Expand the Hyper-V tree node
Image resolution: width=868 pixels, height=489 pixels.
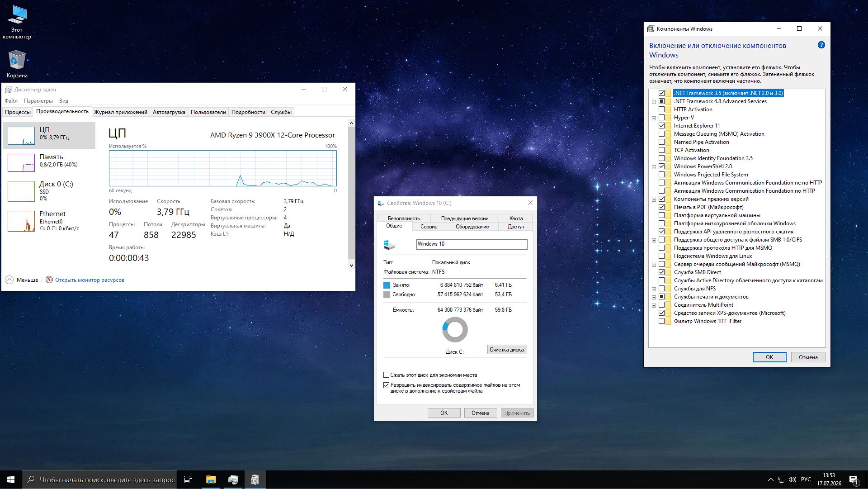(654, 118)
